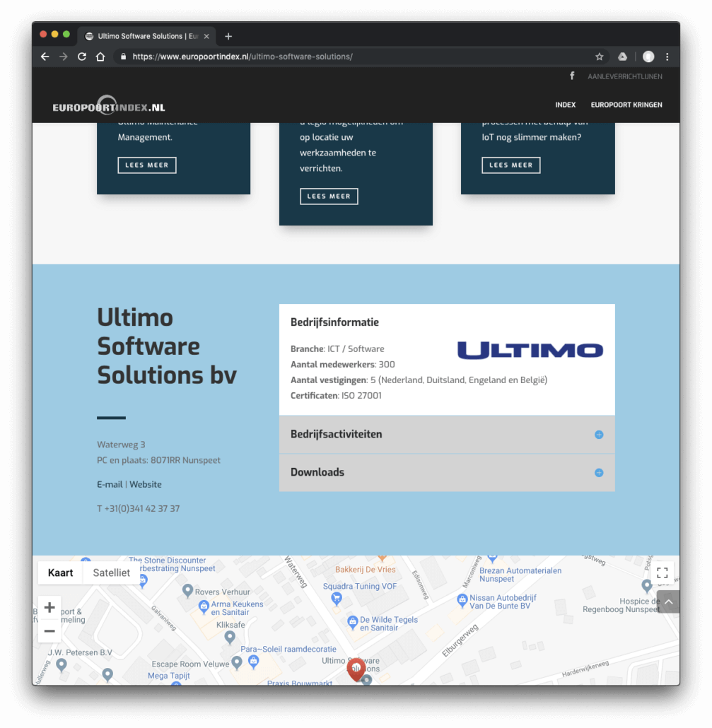Screen dimensions: 712x728
Task: Select the Ultimo Software Solutions browser tab
Action: tap(147, 36)
